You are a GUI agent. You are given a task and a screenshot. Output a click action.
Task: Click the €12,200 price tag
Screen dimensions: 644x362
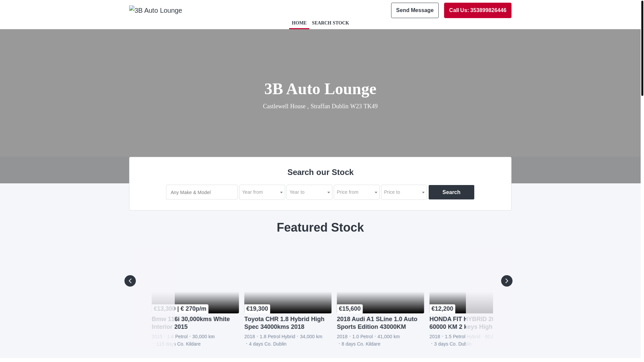[x=442, y=309]
